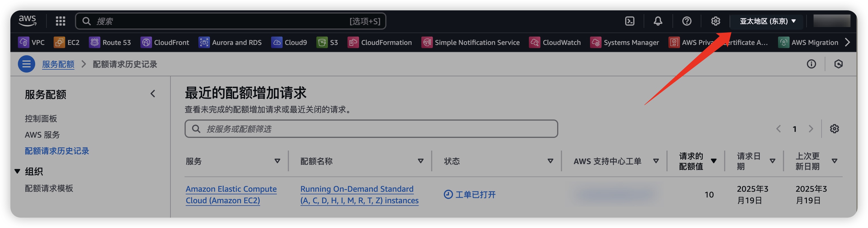This screenshot has width=868, height=228.
Task: Open table preferences gear
Action: tap(834, 129)
